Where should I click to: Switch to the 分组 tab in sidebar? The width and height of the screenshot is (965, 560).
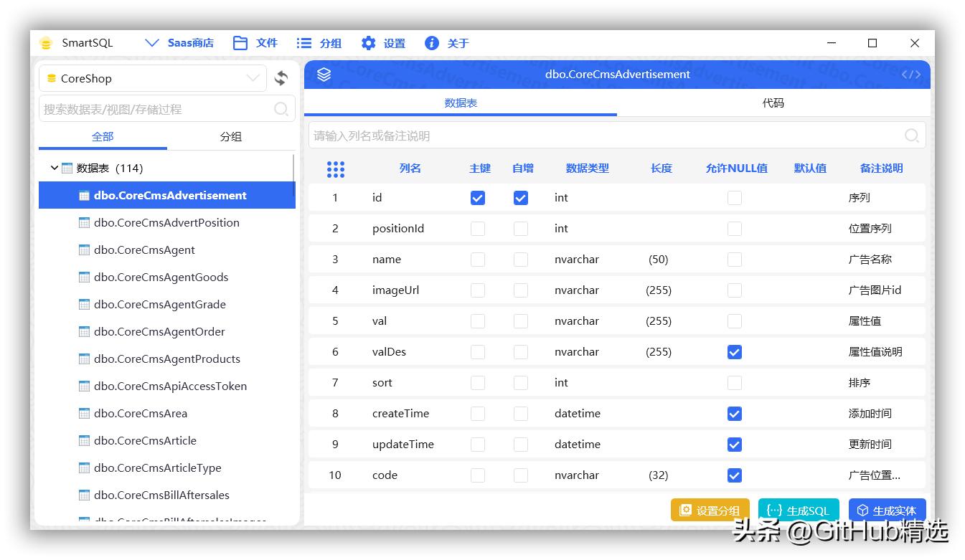(x=230, y=136)
